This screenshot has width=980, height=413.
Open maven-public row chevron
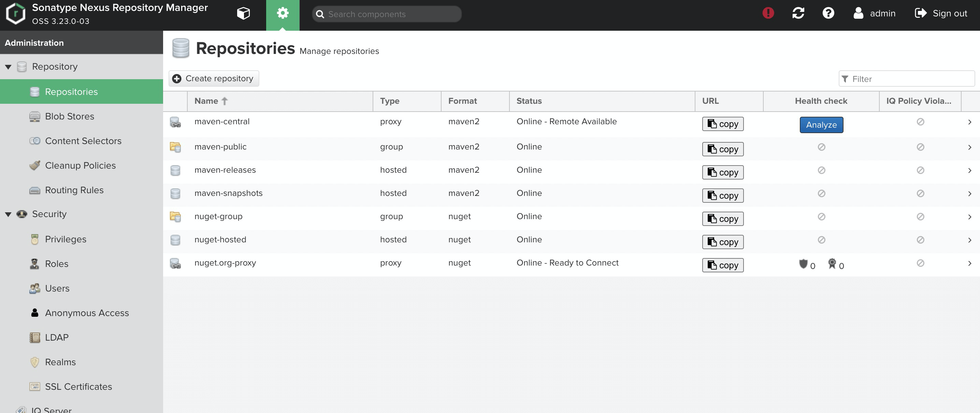970,147
